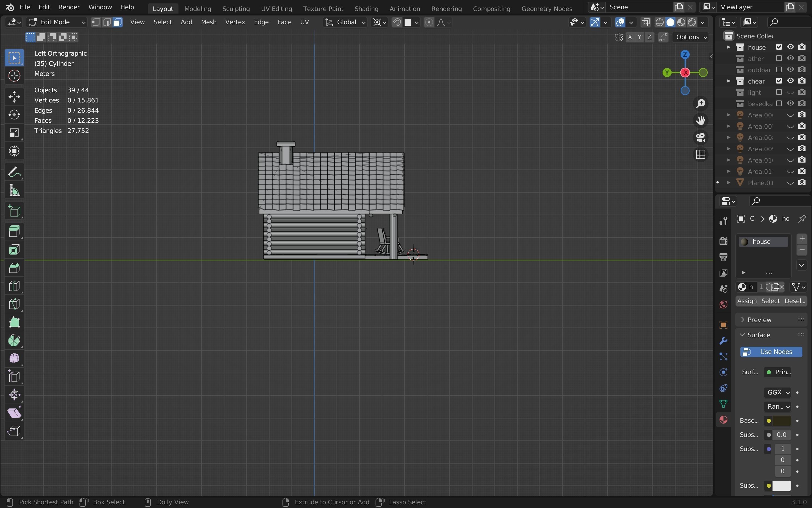Toggle X axis mirror button
Viewport: 812px width, 508px height.
pyautogui.click(x=630, y=37)
